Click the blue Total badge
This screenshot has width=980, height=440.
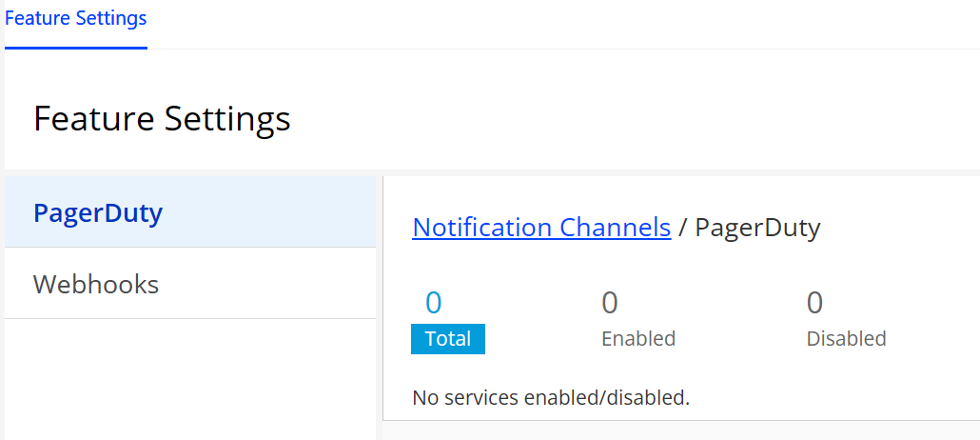coord(448,339)
